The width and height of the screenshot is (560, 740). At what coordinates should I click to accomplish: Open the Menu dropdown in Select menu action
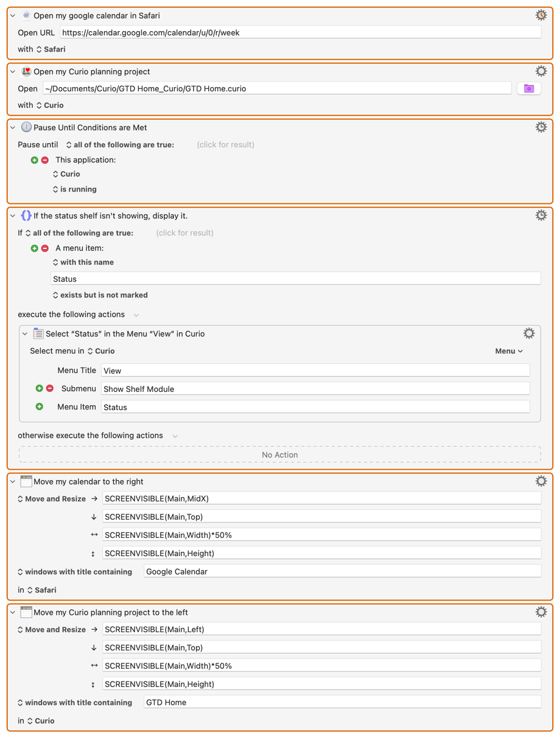coord(509,351)
